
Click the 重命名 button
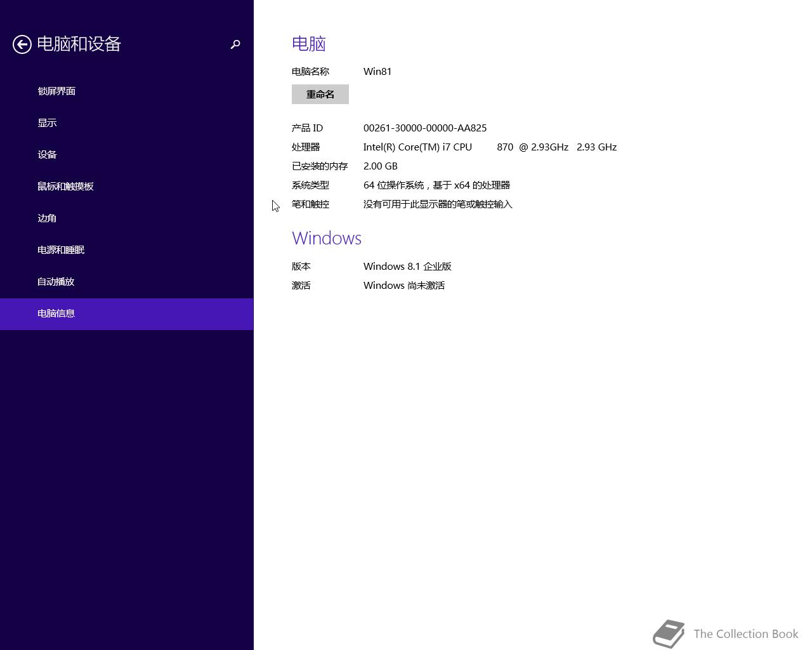320,94
